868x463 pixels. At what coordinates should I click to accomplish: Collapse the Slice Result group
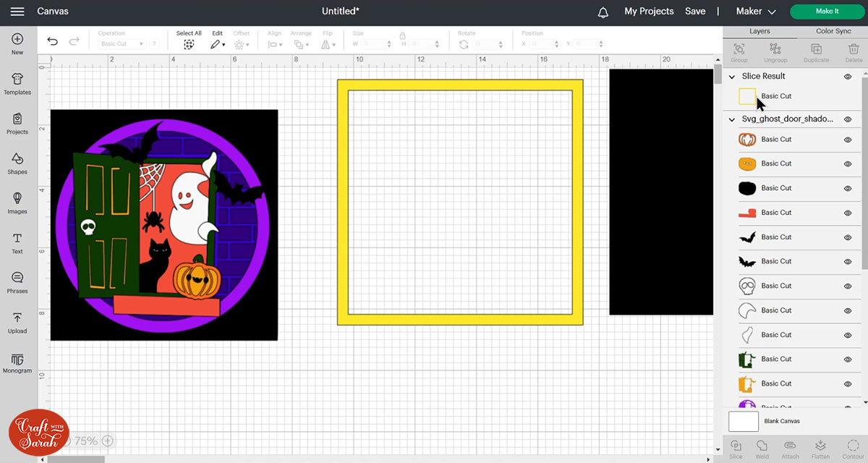[732, 76]
